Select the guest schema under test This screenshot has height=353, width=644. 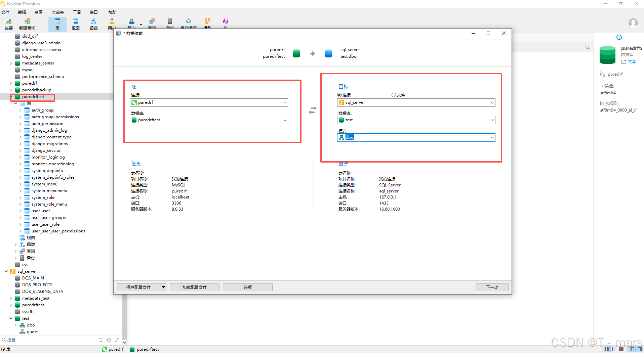[x=32, y=332]
